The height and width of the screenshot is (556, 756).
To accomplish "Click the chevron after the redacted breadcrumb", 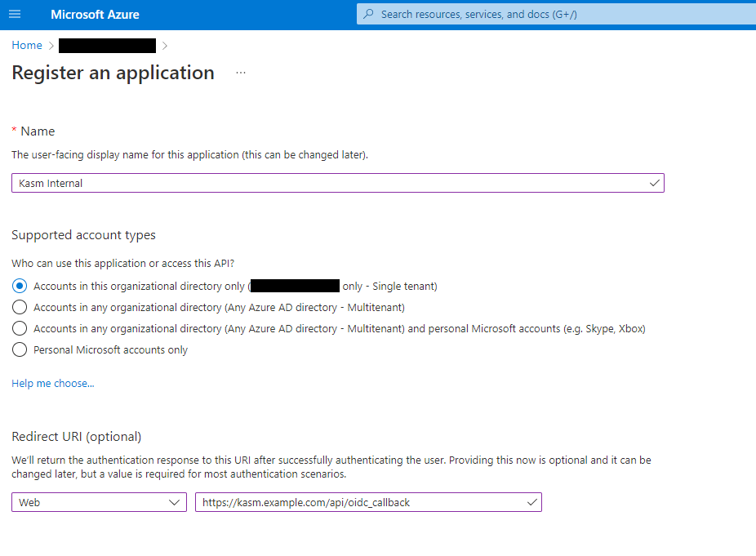I will [165, 46].
